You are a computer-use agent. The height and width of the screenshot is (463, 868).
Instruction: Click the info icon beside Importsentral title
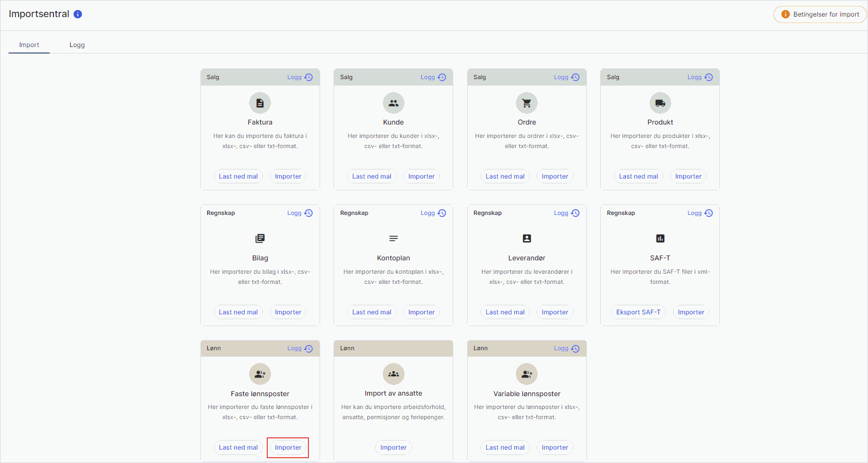[x=78, y=14]
